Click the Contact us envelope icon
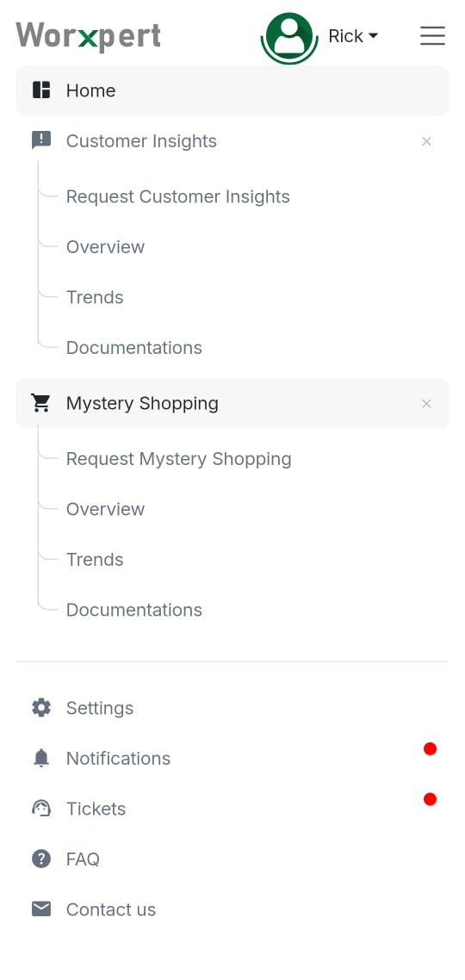 click(41, 909)
